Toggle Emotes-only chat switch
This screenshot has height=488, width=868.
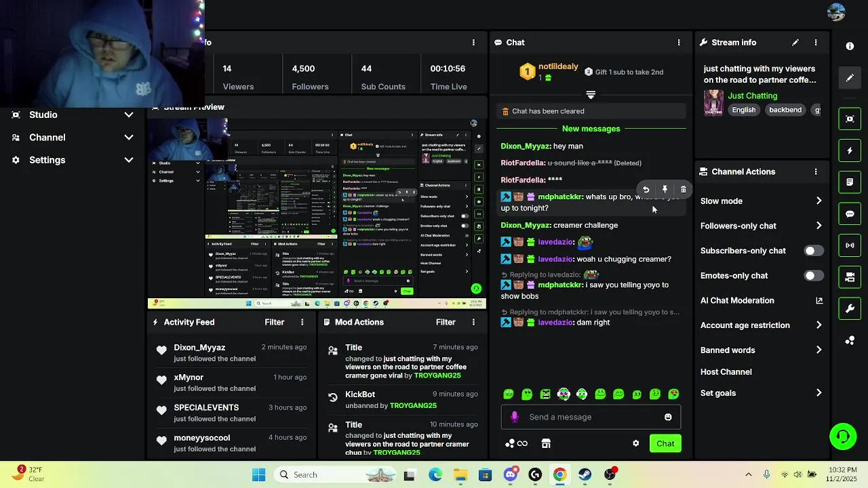[813, 276]
